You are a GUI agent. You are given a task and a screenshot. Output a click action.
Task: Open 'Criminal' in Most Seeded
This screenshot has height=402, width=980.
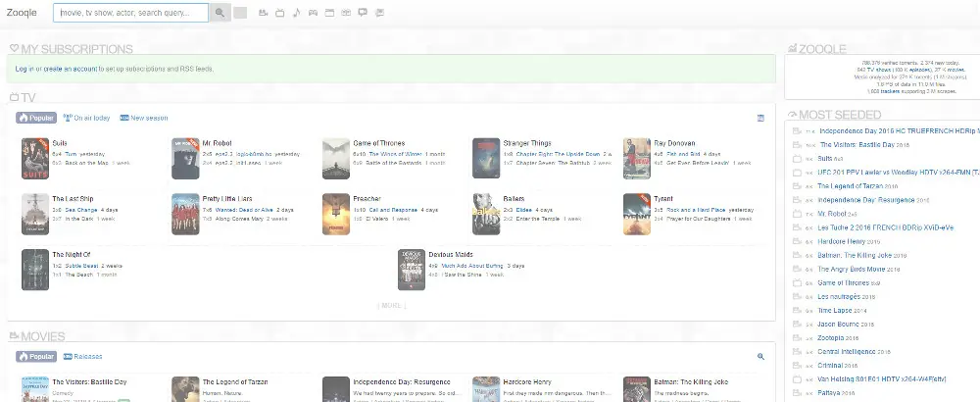pos(830,366)
